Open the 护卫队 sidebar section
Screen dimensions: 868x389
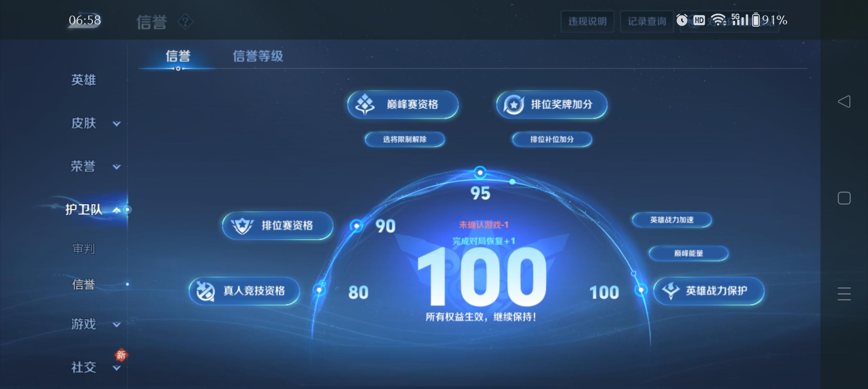(x=83, y=210)
